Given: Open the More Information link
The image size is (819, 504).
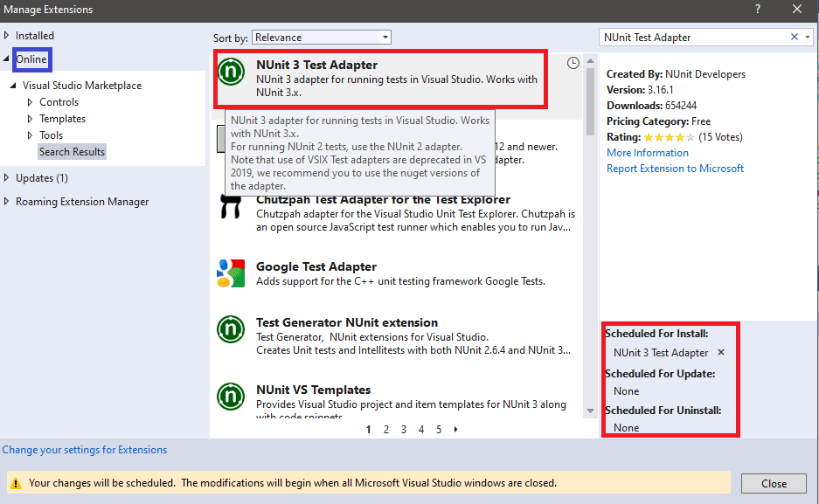Looking at the screenshot, I should pyautogui.click(x=647, y=152).
